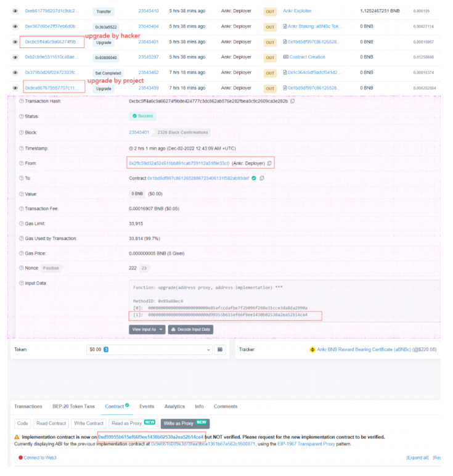This screenshot has height=476, width=453.
Task: Open the To contract 0x1bd5df997c86126528 link in details
Action: pos(198,178)
